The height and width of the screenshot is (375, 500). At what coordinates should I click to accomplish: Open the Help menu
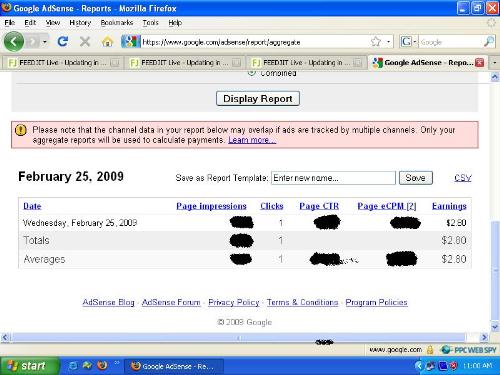tap(175, 23)
